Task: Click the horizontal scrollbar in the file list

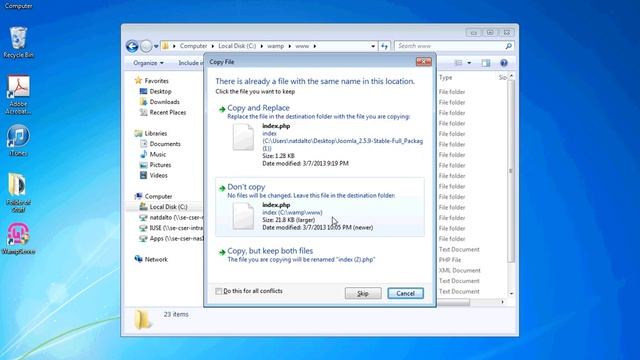Action: click(x=454, y=302)
